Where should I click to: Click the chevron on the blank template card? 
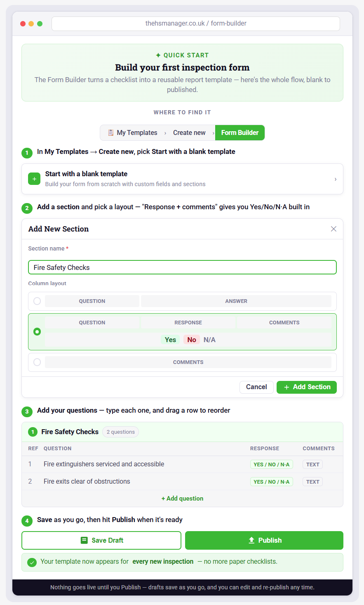point(336,179)
